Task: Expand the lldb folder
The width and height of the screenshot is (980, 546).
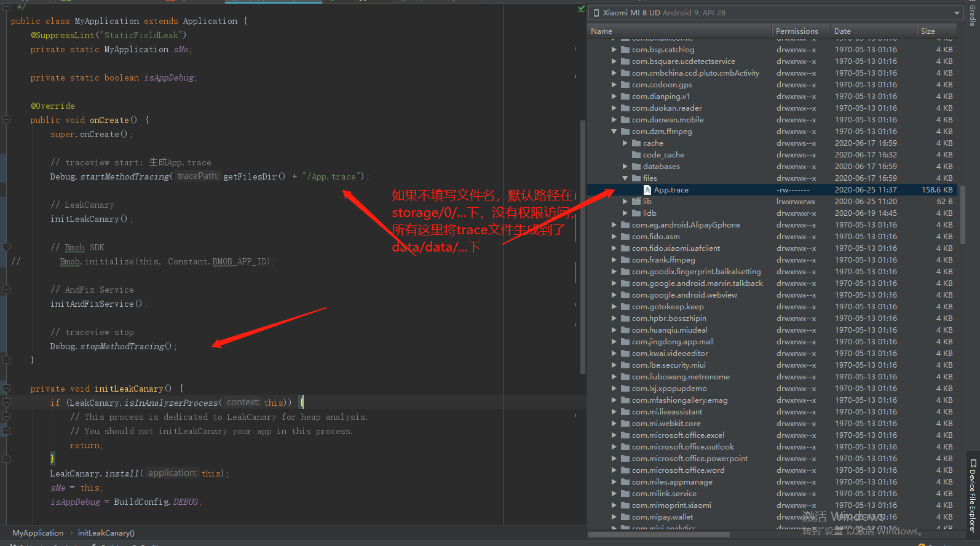Action: coord(625,213)
